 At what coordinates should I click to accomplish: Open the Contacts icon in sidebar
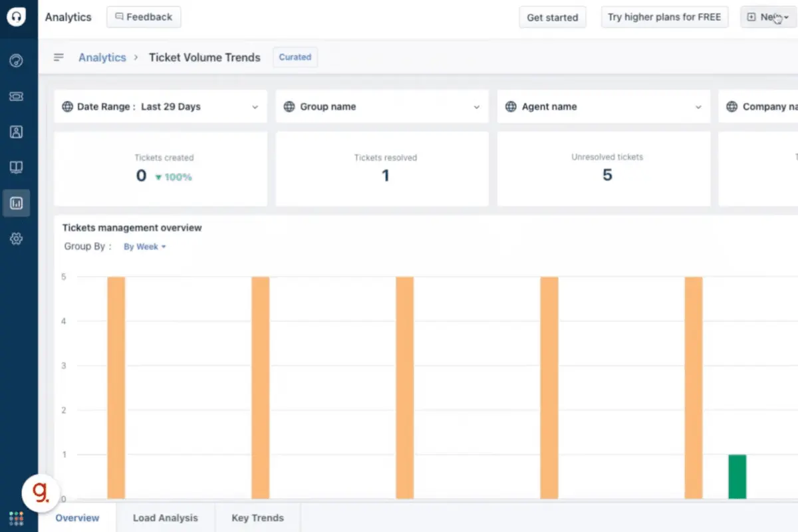click(17, 132)
